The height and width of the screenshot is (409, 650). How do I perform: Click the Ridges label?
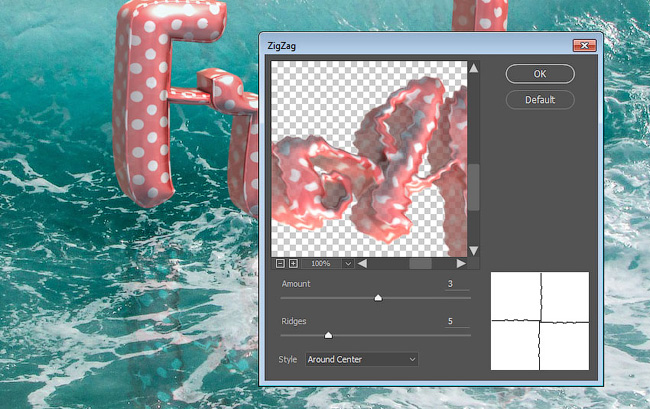click(294, 321)
